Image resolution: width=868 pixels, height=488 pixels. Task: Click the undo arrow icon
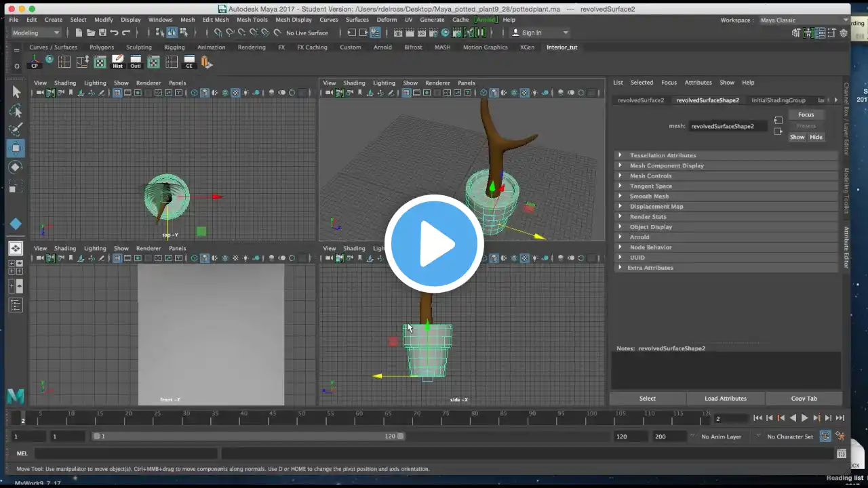point(114,33)
